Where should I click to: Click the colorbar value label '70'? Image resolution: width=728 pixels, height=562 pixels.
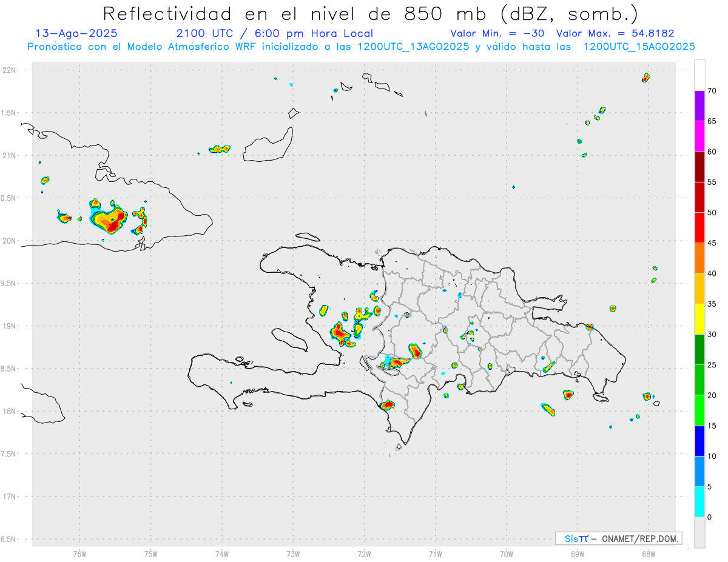(x=712, y=91)
